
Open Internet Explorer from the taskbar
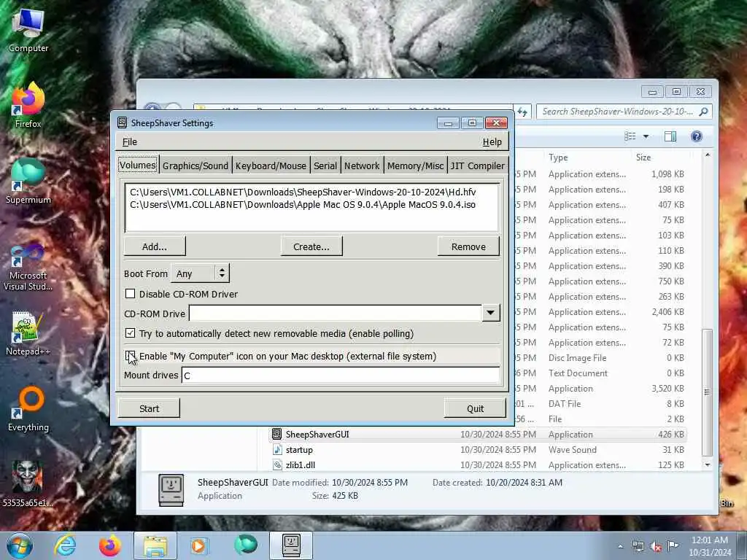coord(65,545)
